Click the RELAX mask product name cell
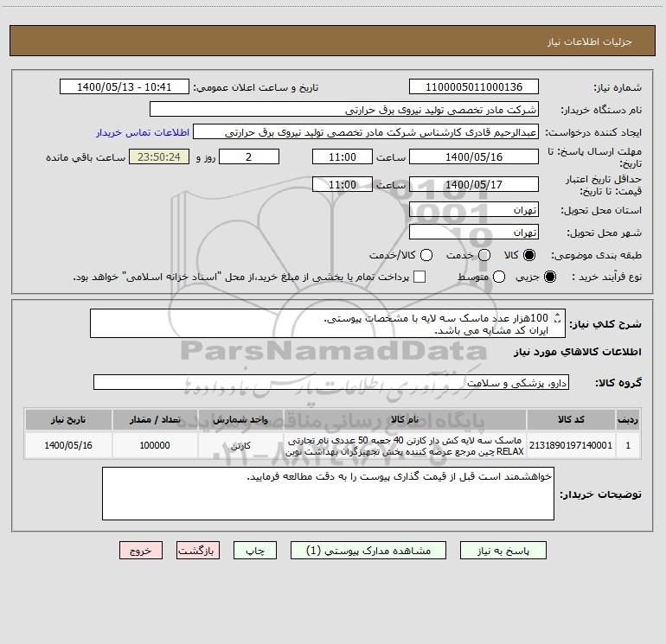The width and height of the screenshot is (666, 644). tap(405, 445)
